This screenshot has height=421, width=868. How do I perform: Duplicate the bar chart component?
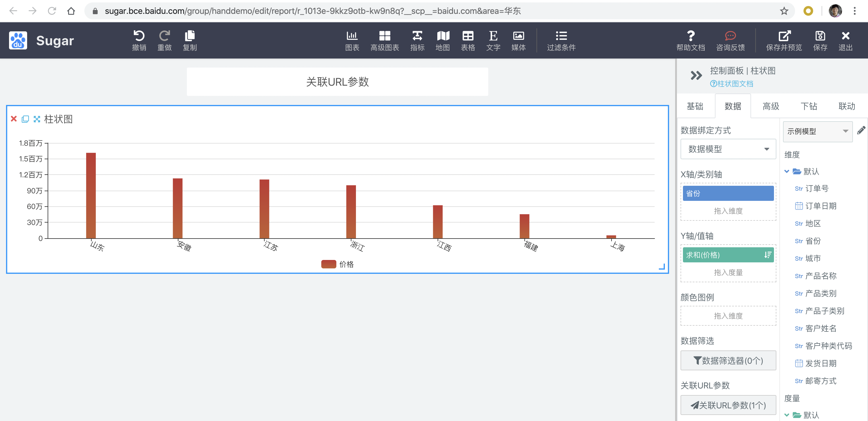tap(25, 119)
